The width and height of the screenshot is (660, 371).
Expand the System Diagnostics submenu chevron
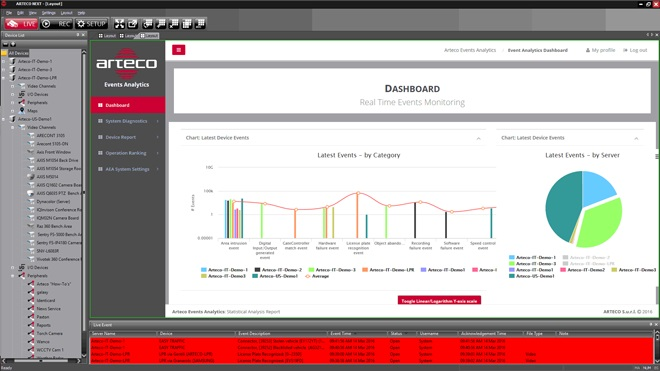click(x=158, y=121)
